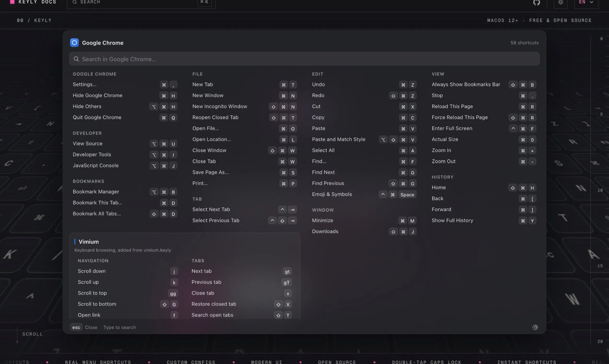Open the settings gear in panel footer
The image size is (609, 364).
[x=535, y=327]
